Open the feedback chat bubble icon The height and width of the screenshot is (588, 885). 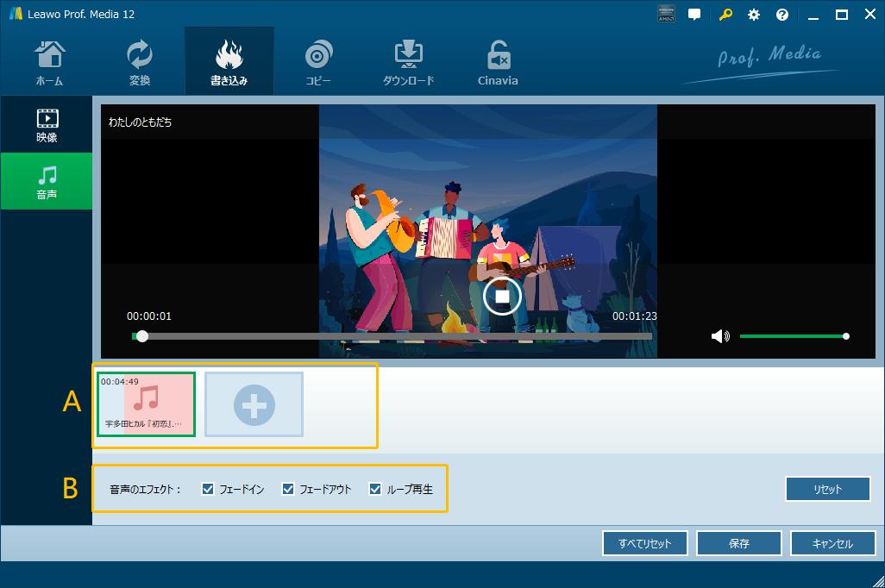click(694, 15)
